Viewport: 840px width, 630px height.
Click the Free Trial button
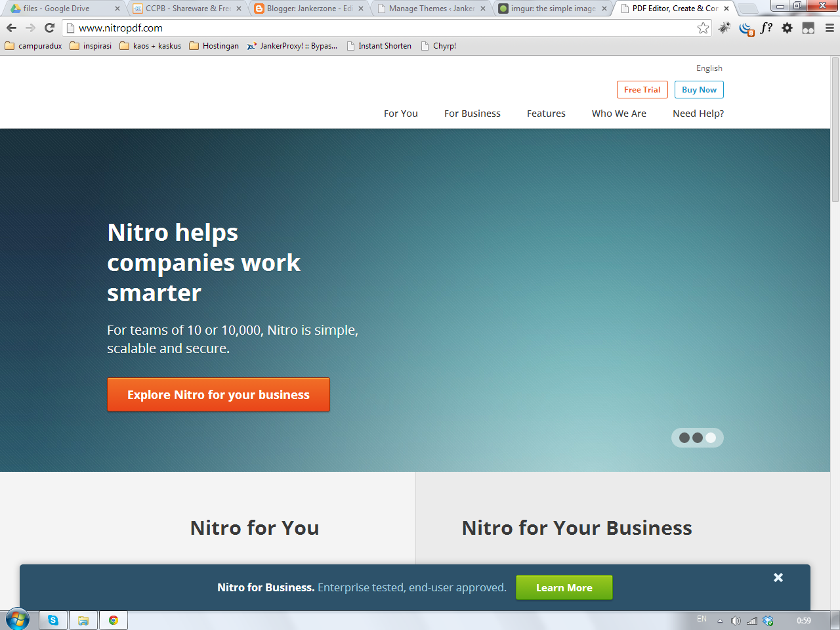click(x=642, y=90)
